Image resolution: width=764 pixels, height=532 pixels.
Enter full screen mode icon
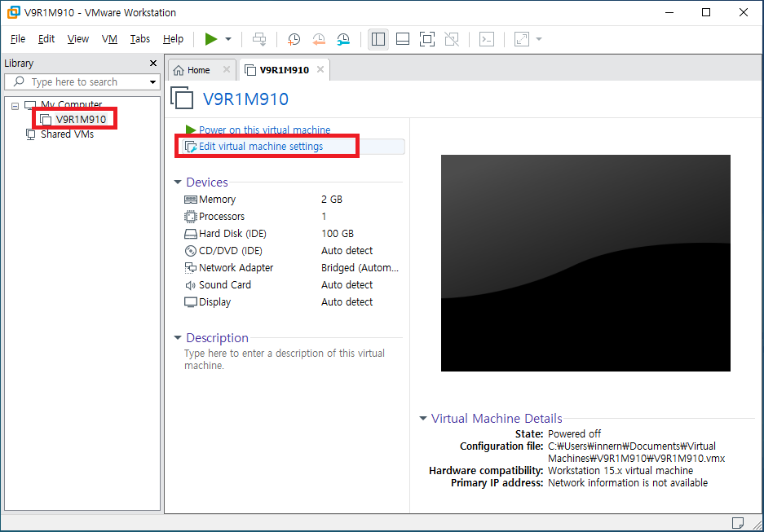point(427,39)
